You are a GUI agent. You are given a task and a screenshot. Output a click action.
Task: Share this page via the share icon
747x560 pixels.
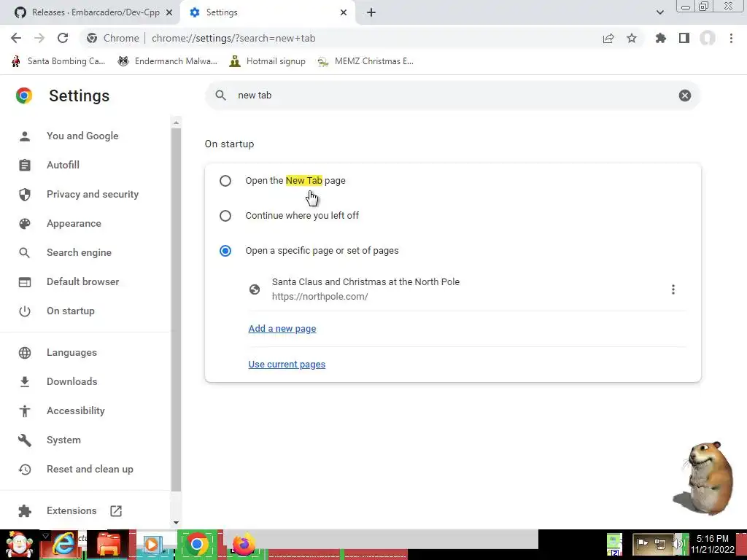(x=608, y=38)
